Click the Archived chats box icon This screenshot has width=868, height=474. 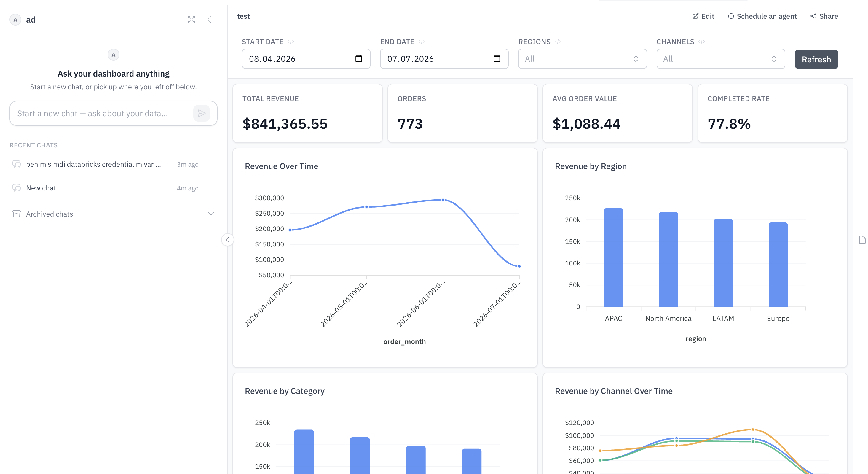(17, 214)
